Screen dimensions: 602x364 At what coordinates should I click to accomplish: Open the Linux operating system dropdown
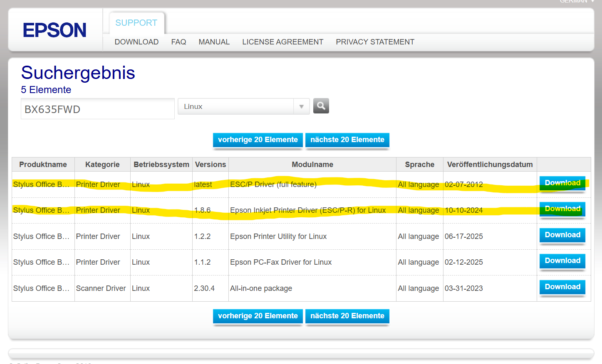click(x=243, y=106)
